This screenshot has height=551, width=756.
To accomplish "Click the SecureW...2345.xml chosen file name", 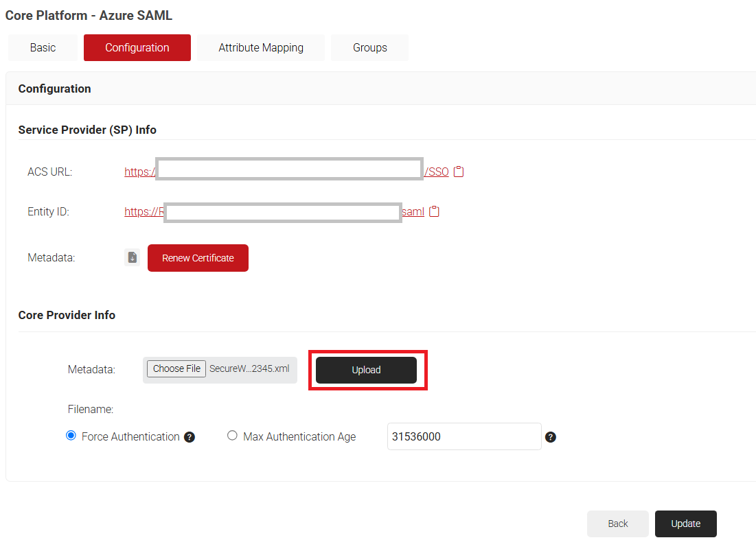I will coord(249,368).
